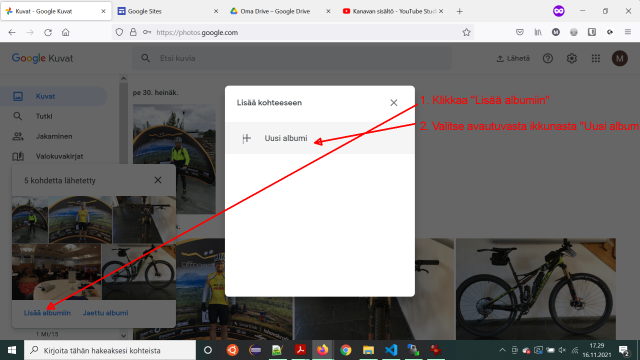Open the account avatar M

(x=620, y=58)
